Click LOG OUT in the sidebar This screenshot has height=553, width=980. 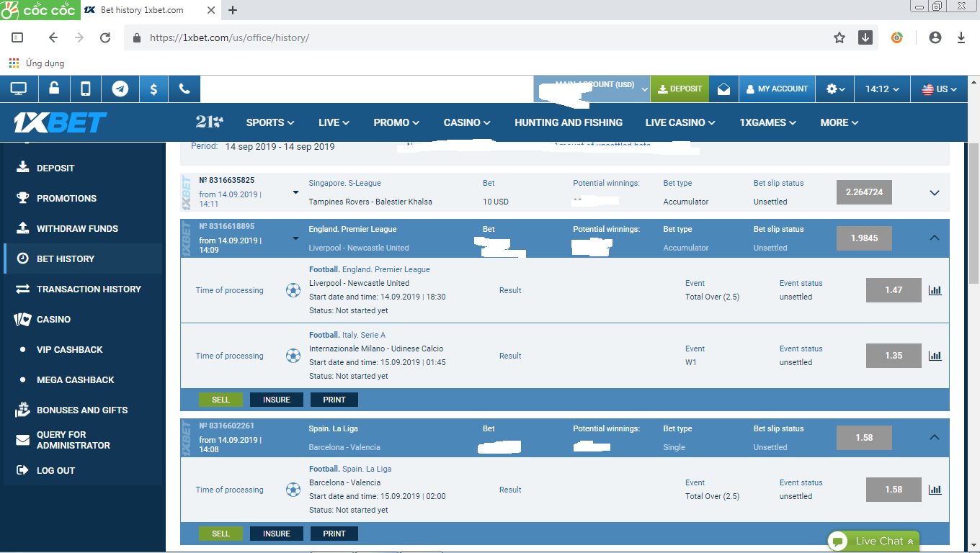83,470
